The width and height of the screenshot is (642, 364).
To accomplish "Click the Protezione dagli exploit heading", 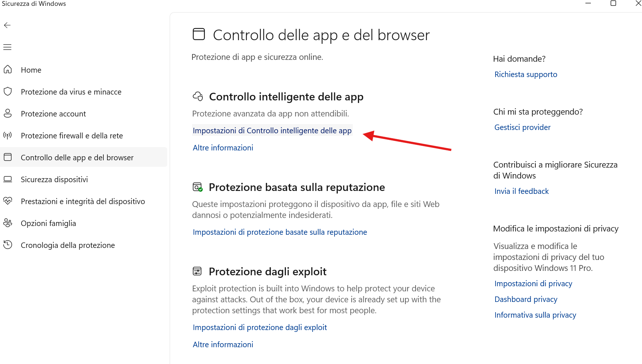I will 268,272.
